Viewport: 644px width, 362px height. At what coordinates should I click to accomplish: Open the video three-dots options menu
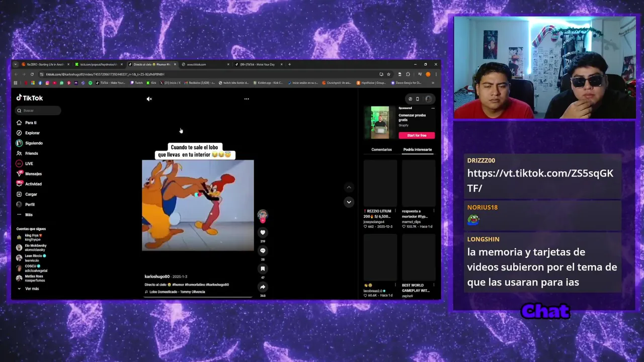(247, 99)
